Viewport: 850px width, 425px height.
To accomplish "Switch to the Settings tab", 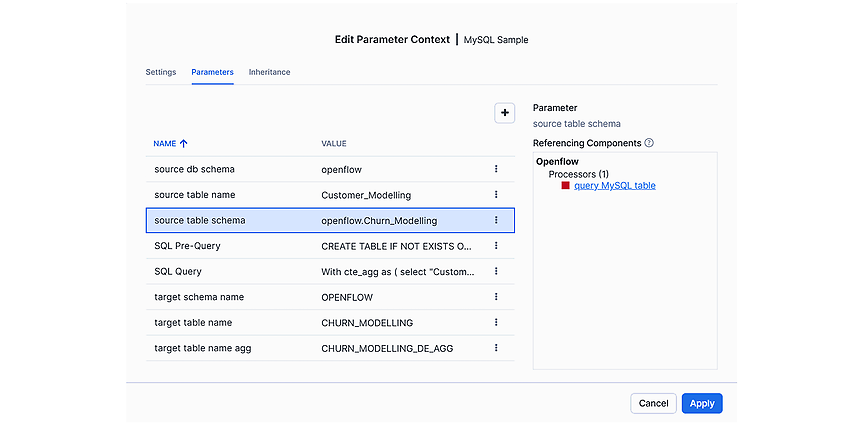I will [160, 72].
